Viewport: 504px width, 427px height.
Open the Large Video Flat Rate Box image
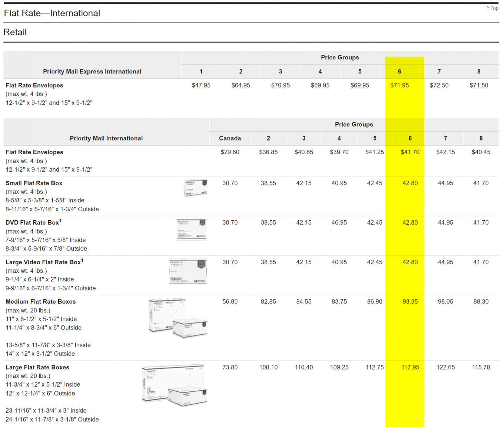click(188, 271)
